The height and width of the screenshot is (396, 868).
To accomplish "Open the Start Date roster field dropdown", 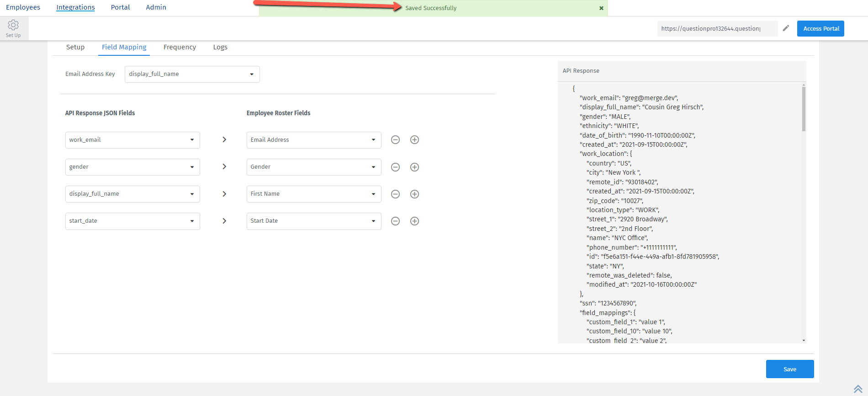I will click(x=314, y=221).
